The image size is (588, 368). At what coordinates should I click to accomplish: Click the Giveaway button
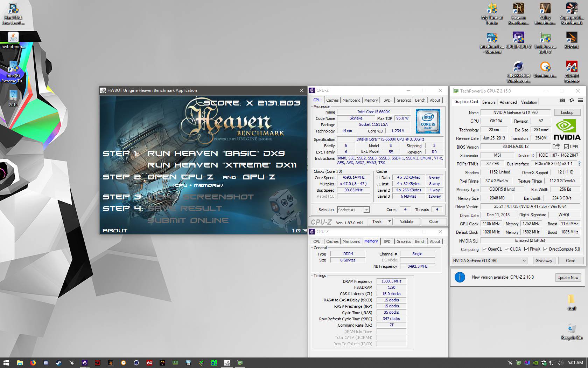tap(544, 261)
